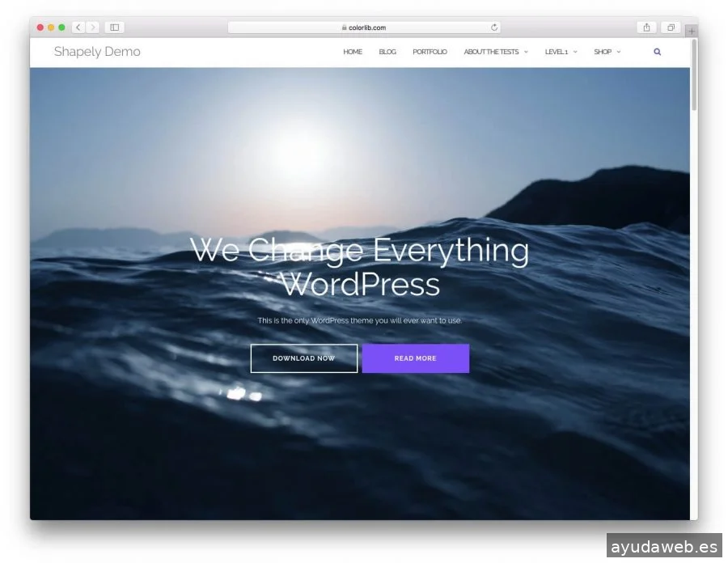The image size is (728, 563).
Task: Open the site search magnifier icon
Action: 657,52
